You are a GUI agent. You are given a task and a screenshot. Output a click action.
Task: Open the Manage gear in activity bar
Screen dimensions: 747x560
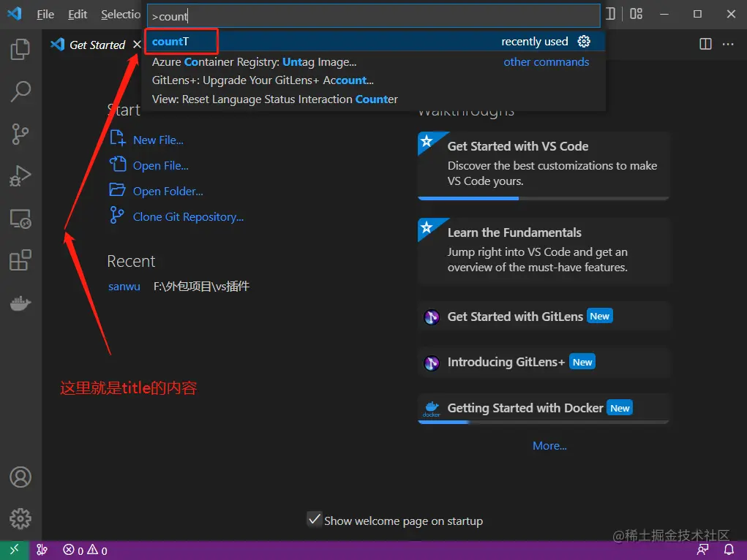pyautogui.click(x=20, y=518)
